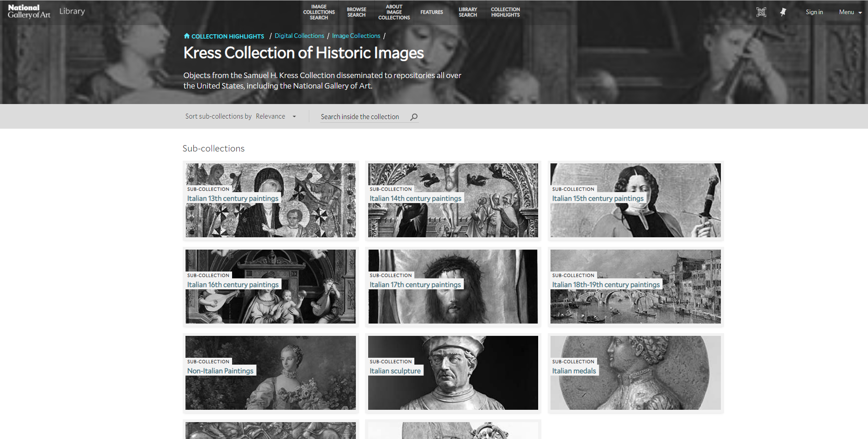Open Italian 17th century paintings sub-collection
The height and width of the screenshot is (439, 868).
[x=453, y=287]
